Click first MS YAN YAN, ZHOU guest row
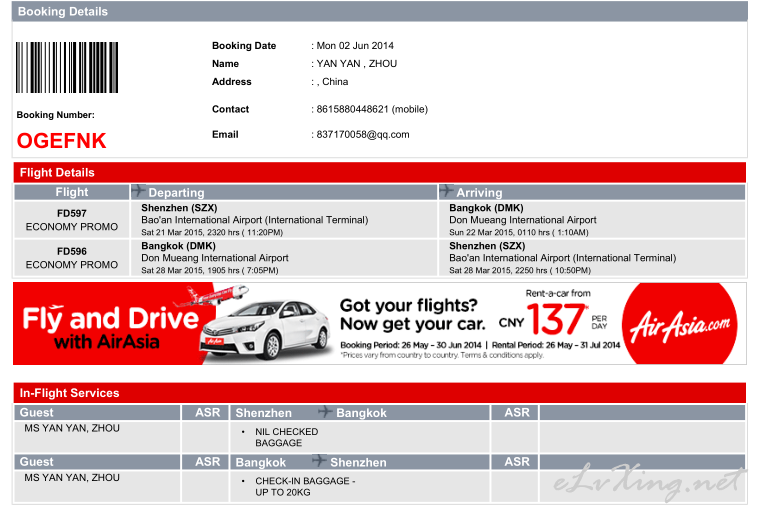This screenshot has width=758, height=515. pos(72,428)
